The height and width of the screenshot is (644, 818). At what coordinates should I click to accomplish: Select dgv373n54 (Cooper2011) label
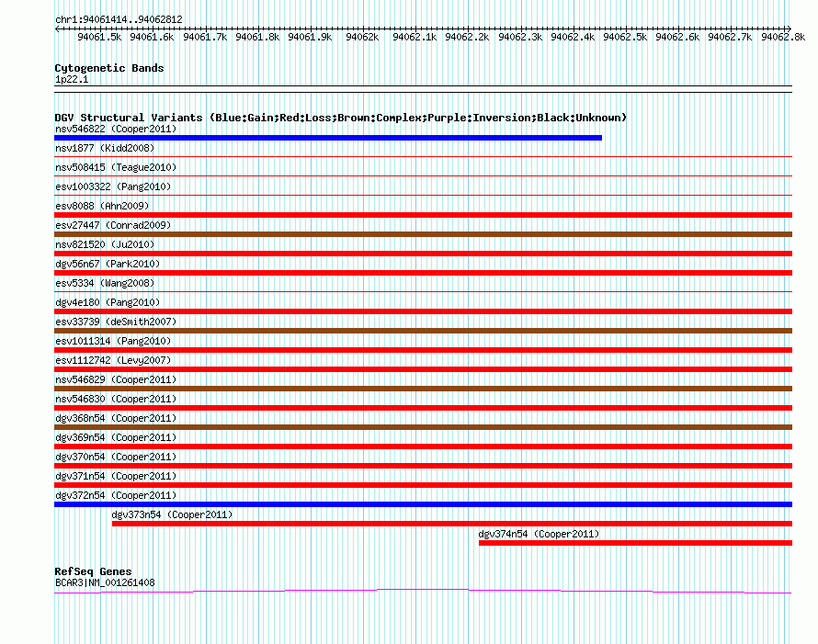pos(172,514)
